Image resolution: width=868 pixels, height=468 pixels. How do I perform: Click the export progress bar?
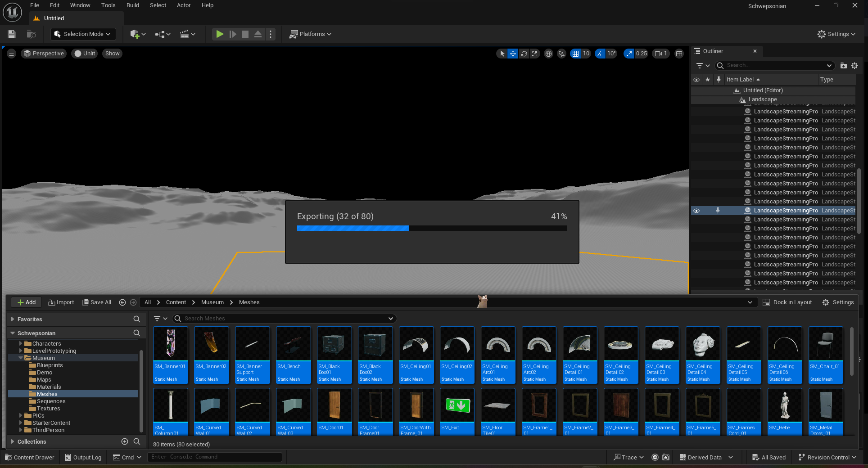[432, 228]
